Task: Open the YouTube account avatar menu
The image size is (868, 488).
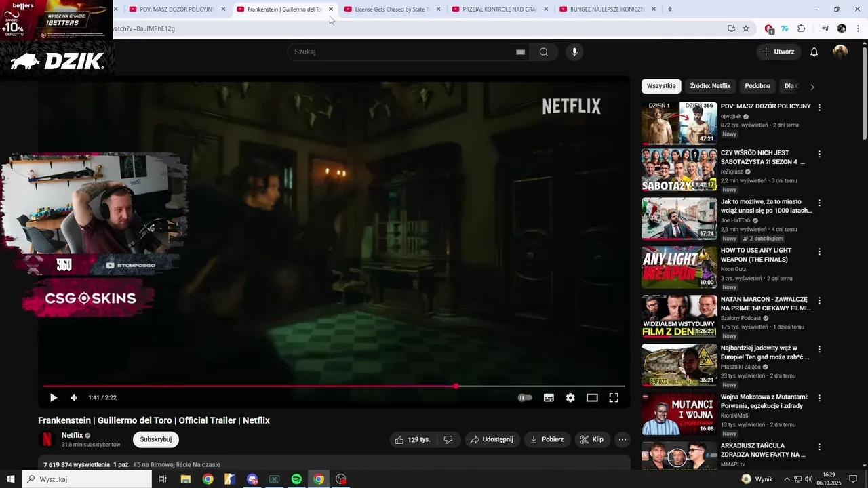Action: click(x=840, y=52)
